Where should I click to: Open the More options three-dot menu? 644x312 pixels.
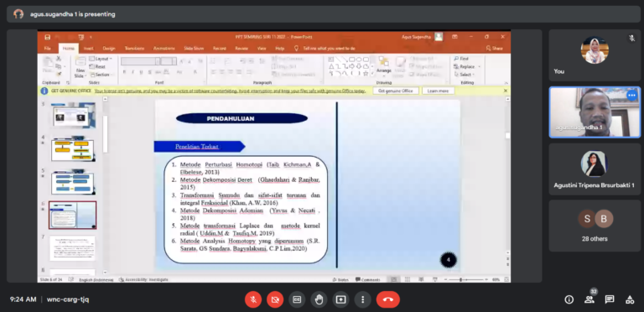click(x=362, y=299)
